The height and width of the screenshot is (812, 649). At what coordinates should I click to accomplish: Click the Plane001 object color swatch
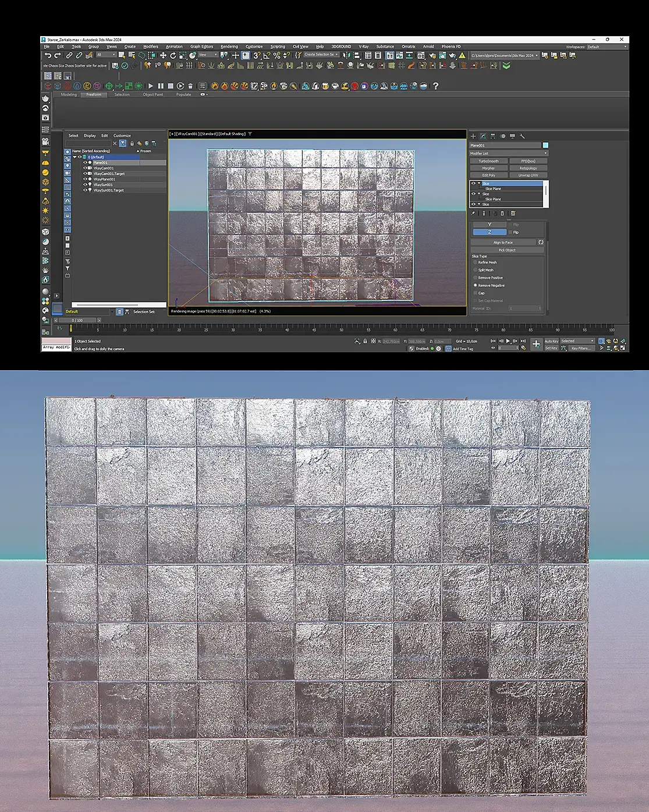pyautogui.click(x=545, y=146)
